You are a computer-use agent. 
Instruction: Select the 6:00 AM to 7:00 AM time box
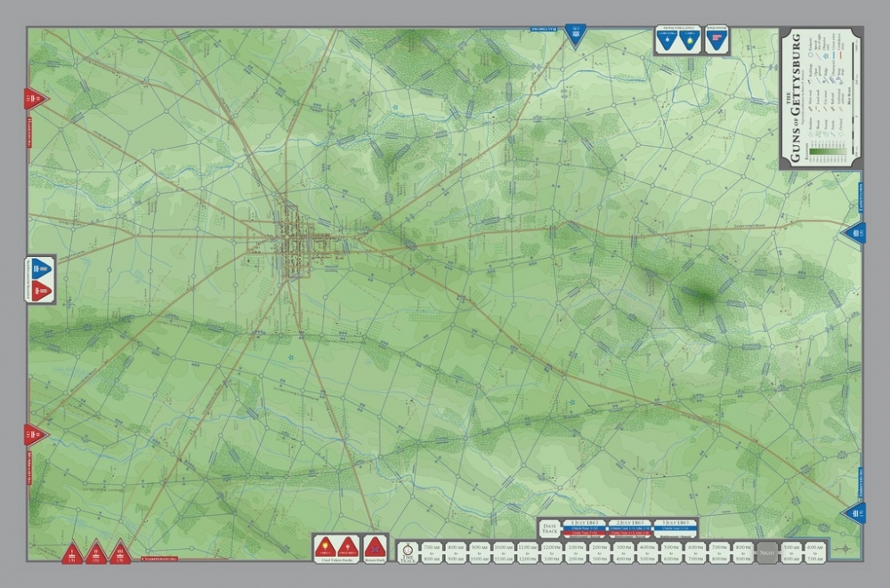(x=815, y=552)
